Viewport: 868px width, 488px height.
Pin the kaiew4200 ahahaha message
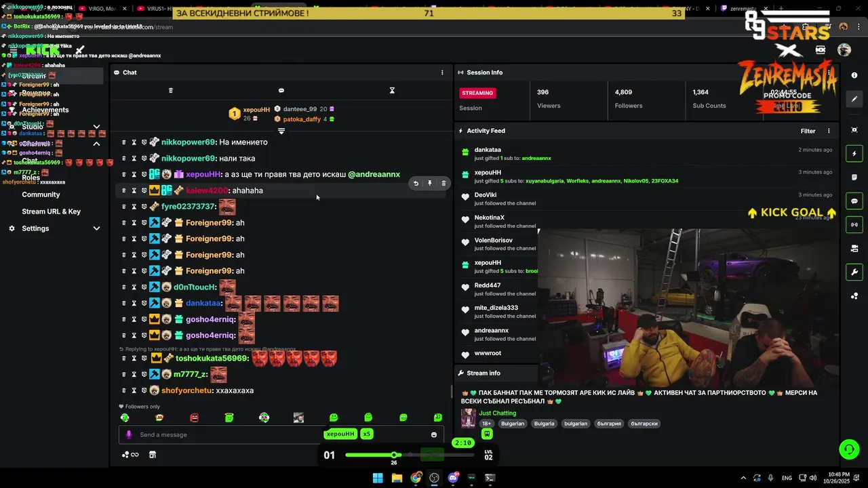tap(429, 183)
